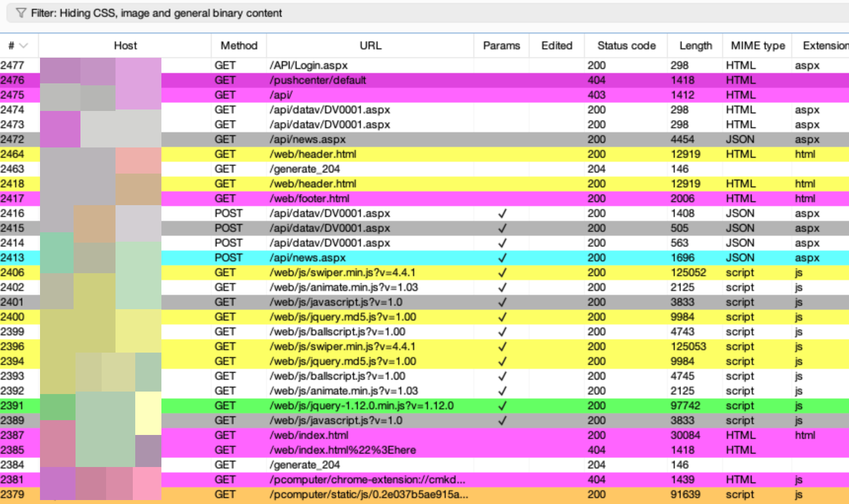Click the URL column header

click(370, 46)
